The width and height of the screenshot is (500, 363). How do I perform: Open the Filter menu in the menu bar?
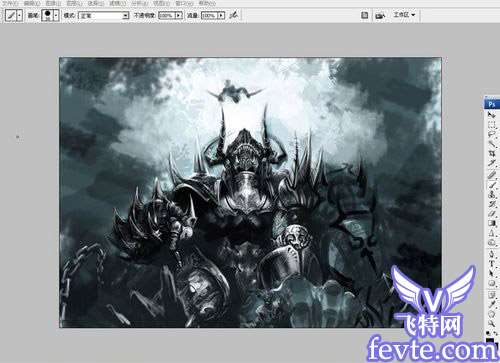pos(117,3)
